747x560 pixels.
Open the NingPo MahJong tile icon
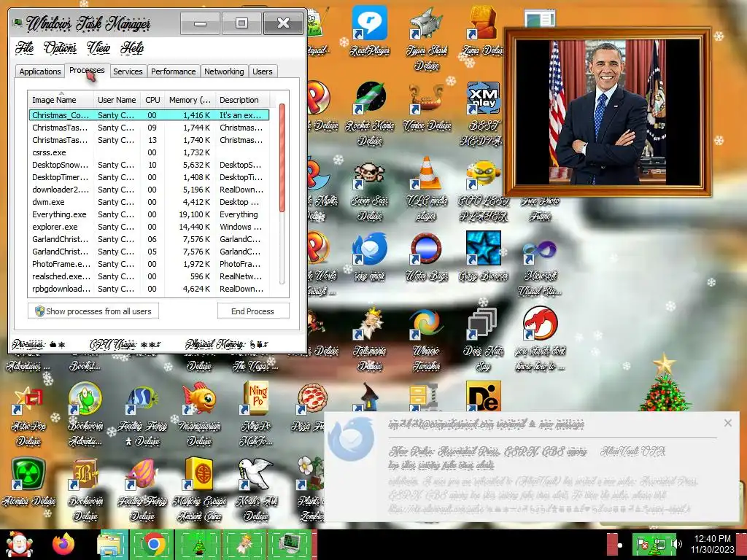tap(256, 413)
